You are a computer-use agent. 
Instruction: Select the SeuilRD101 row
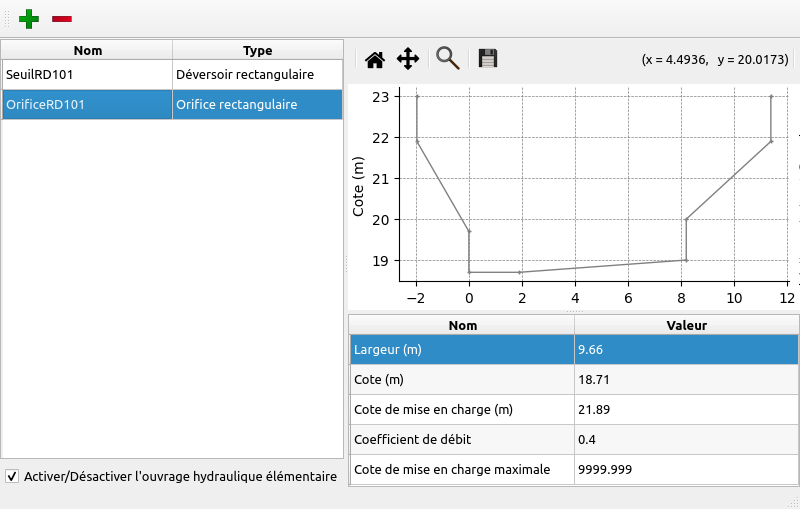[x=87, y=75]
